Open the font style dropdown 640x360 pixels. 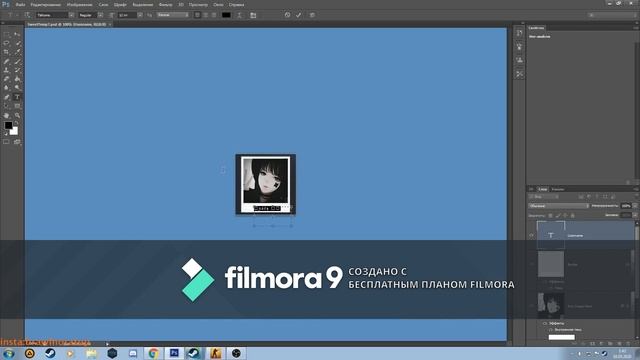point(100,15)
